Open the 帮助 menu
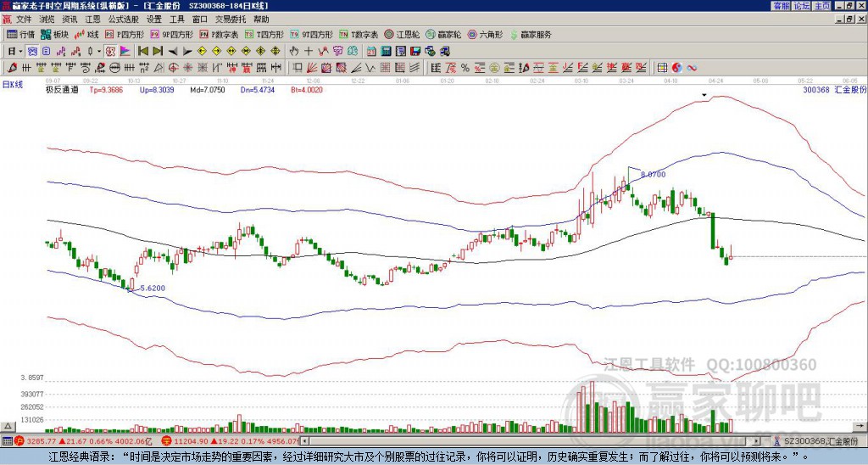Viewport: 868px width, 465px height. point(261,20)
